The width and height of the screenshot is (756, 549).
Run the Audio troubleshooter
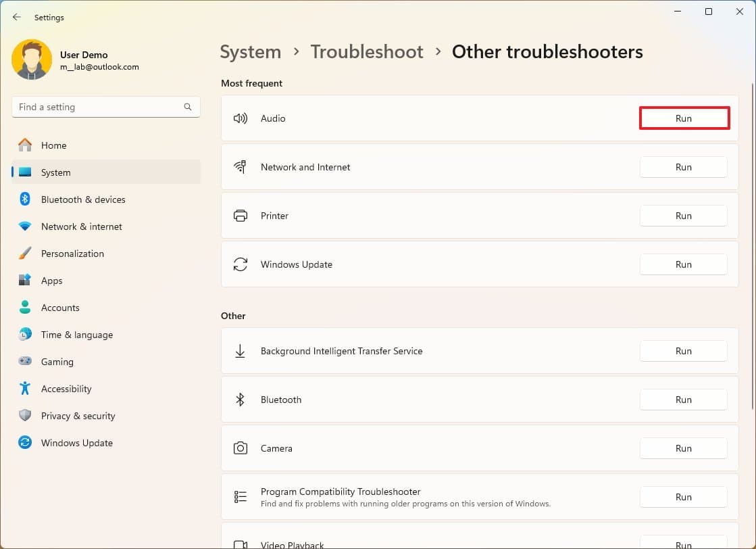(x=684, y=118)
